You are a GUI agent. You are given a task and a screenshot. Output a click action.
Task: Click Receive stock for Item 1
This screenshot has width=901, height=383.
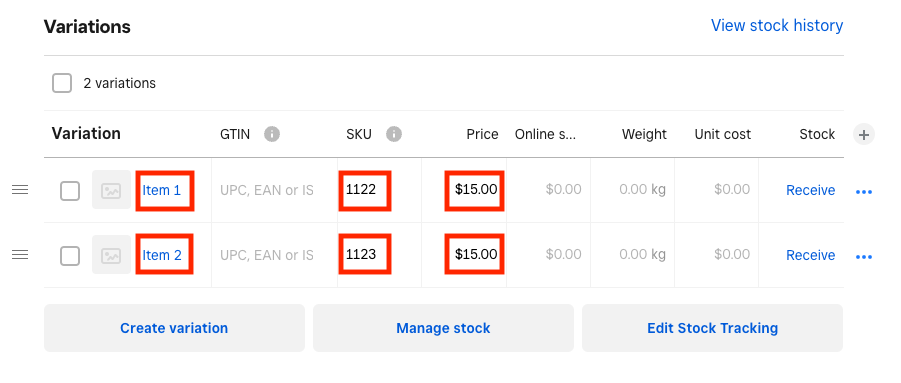pyautogui.click(x=810, y=190)
